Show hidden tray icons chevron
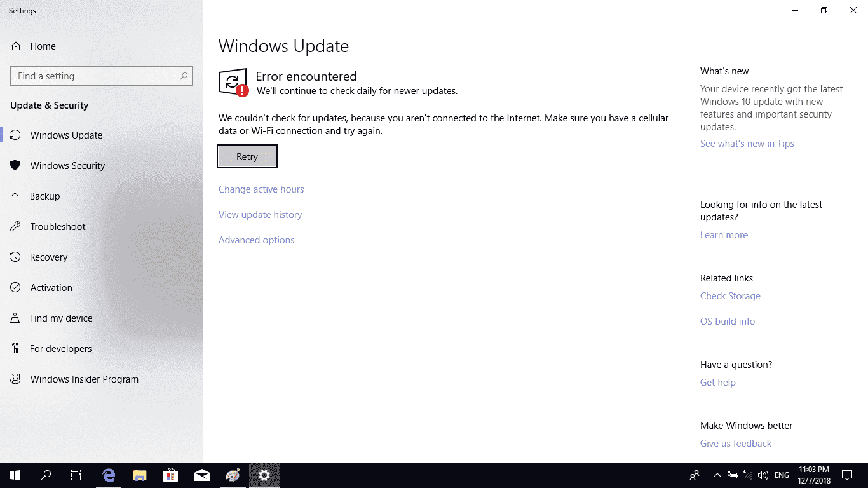868x488 pixels. [717, 475]
